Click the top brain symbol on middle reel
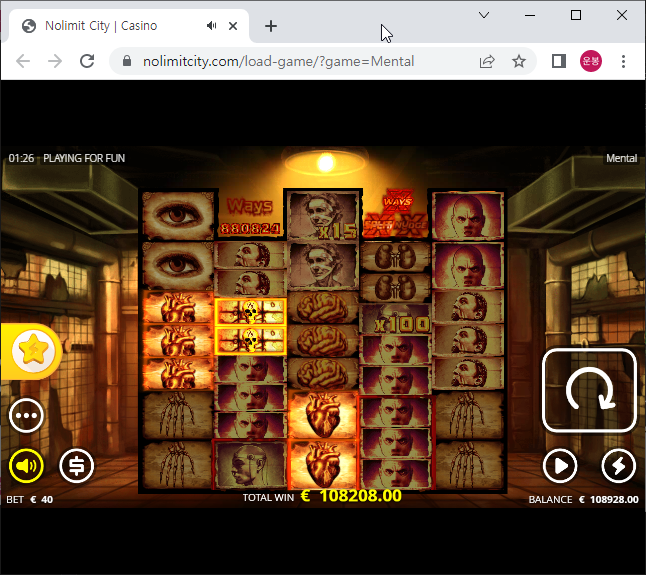The image size is (646, 575). [323, 307]
